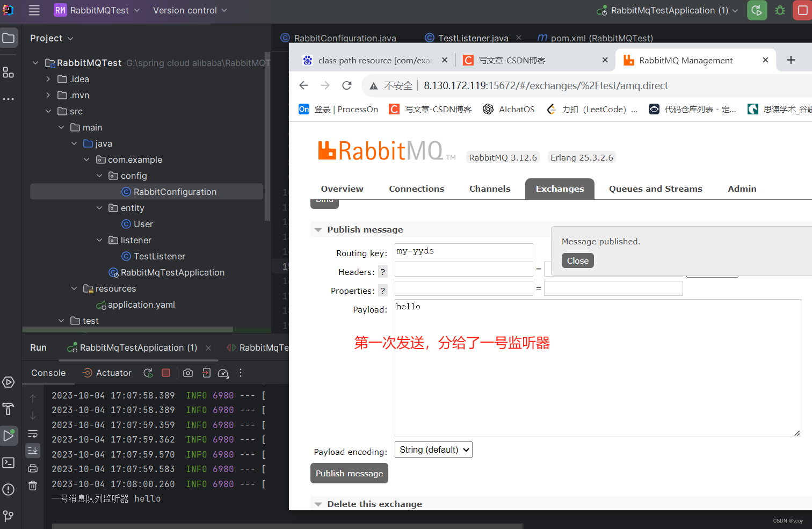Reload the RabbitMQ Management page
This screenshot has width=812, height=529.
click(347, 85)
